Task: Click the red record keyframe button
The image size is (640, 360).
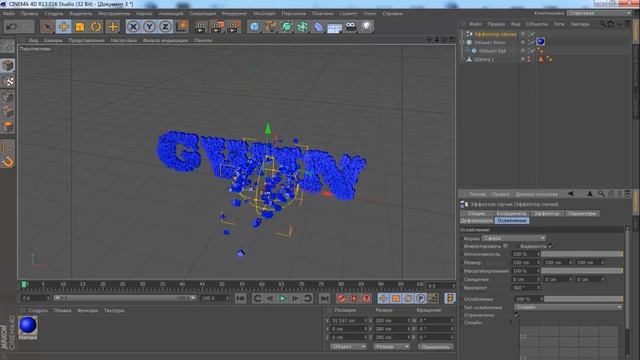Action: 342,298
